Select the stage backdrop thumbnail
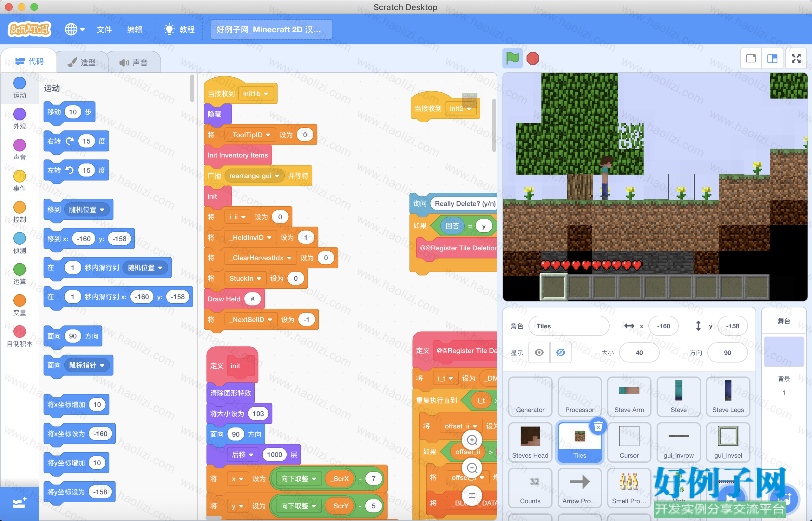Screen dimensions: 812x521 pyautogui.click(x=784, y=351)
